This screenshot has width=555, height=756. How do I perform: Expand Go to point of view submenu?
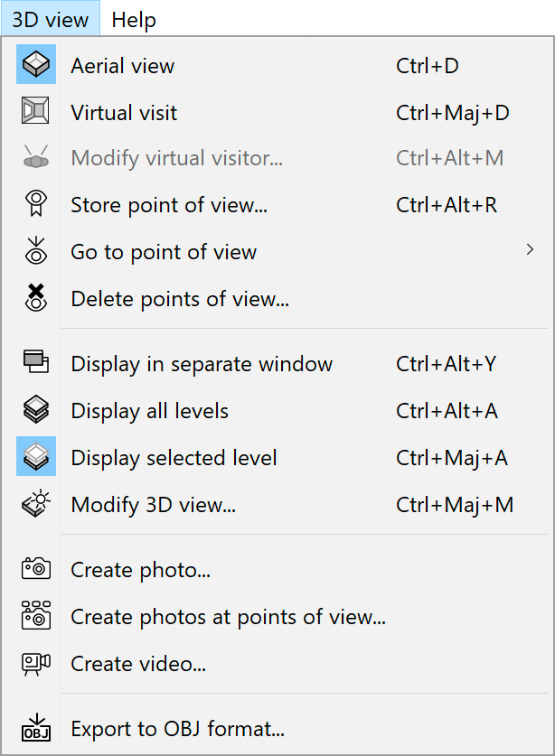pyautogui.click(x=164, y=252)
